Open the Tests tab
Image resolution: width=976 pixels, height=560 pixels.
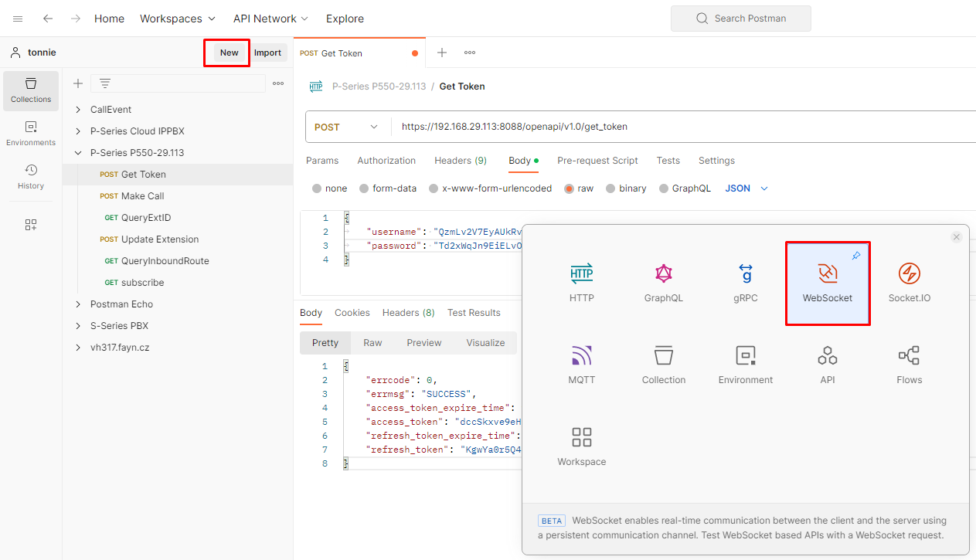tap(668, 161)
